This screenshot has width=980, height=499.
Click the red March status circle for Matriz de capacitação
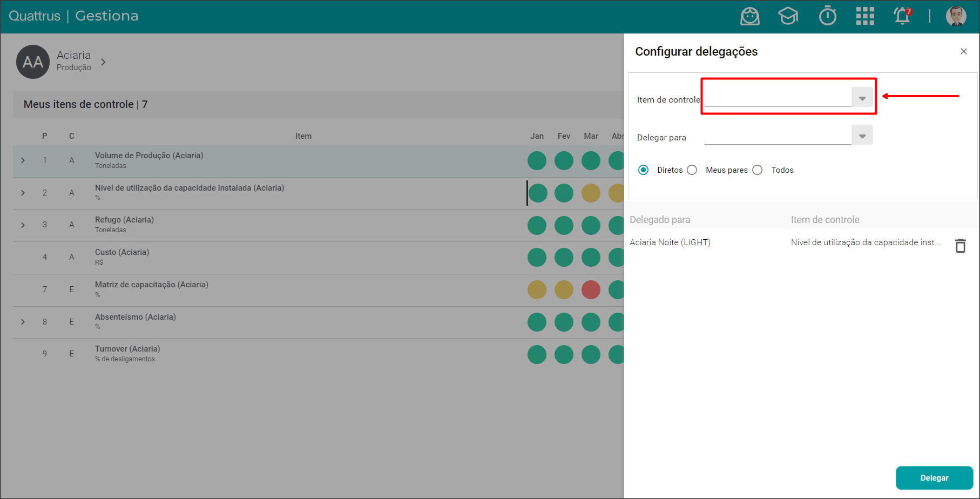(591, 290)
